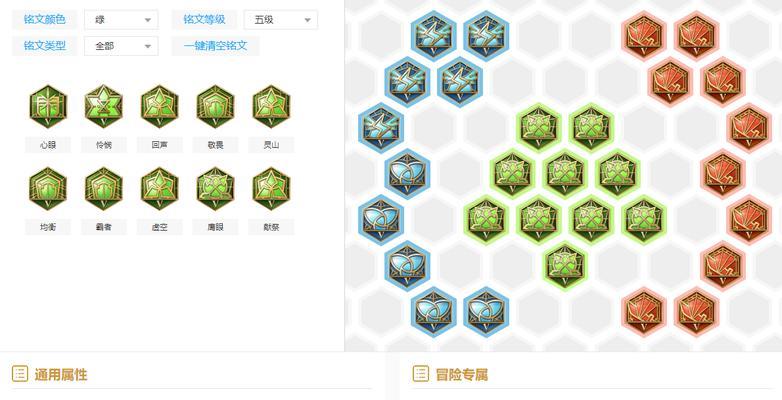
Task: Open the 铭文颜色 dropdown showing 绿
Action: pos(121,20)
